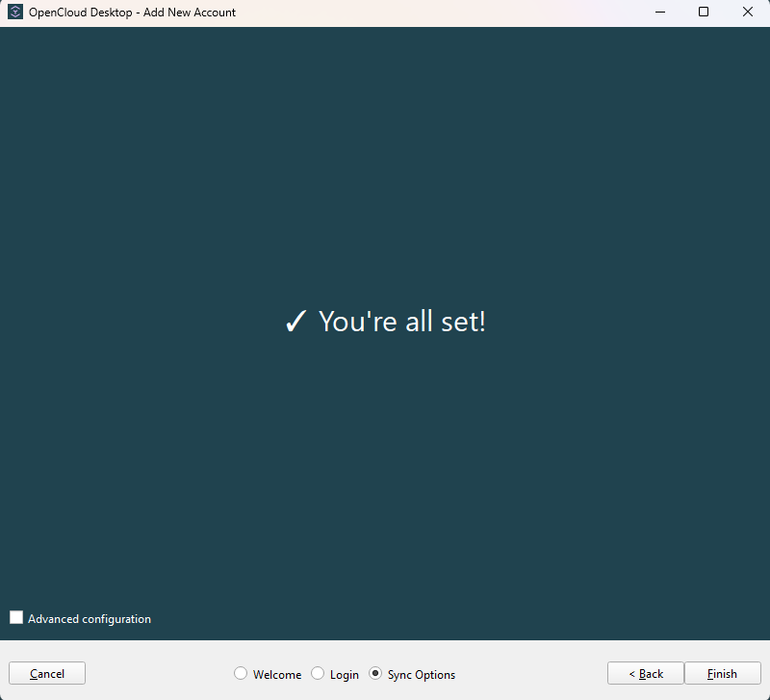This screenshot has width=770, height=700.
Task: Click the 'Welcome' step label text
Action: (x=277, y=675)
